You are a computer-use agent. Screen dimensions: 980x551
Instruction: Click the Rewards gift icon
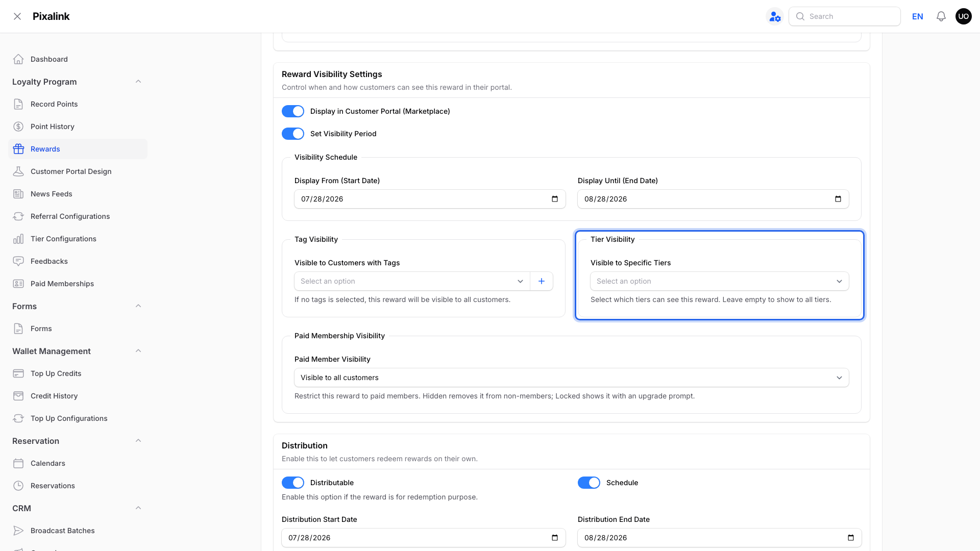18,149
